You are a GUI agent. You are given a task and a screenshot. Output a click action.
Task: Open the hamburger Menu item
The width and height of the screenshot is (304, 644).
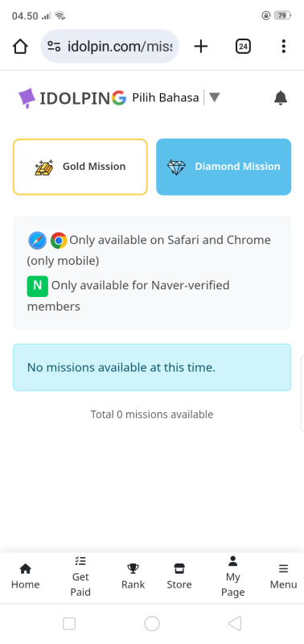(283, 576)
